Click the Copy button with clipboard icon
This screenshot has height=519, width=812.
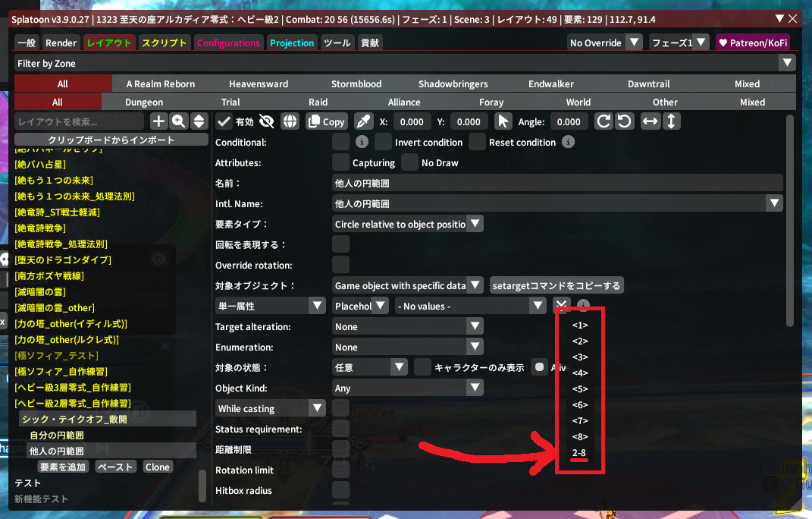[326, 121]
